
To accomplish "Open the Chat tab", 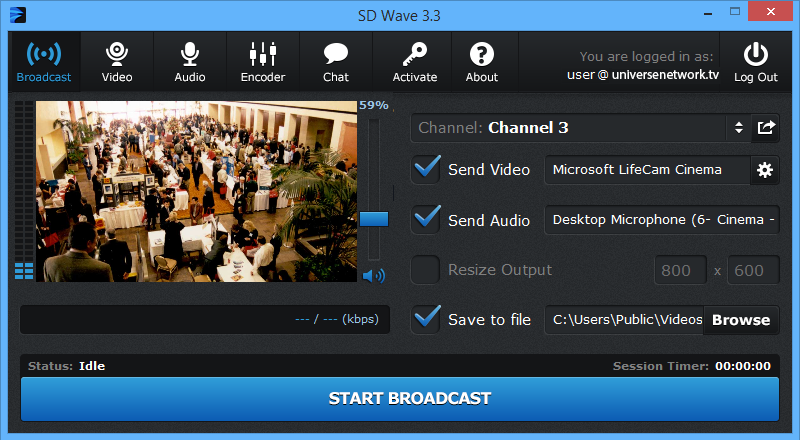I will pyautogui.click(x=336, y=62).
